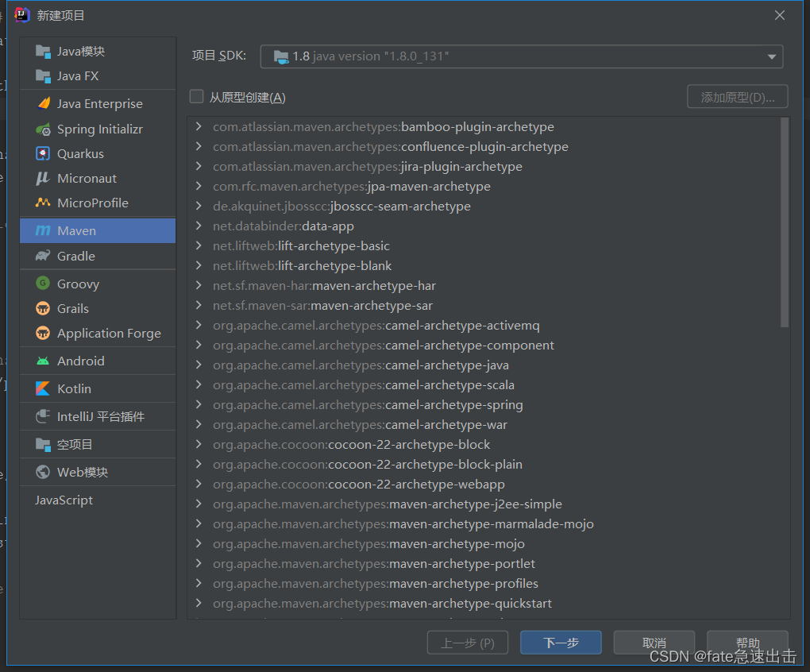This screenshot has width=810, height=672.
Task: Select the IntelliJ 平台插件 plug icon
Action: [43, 416]
